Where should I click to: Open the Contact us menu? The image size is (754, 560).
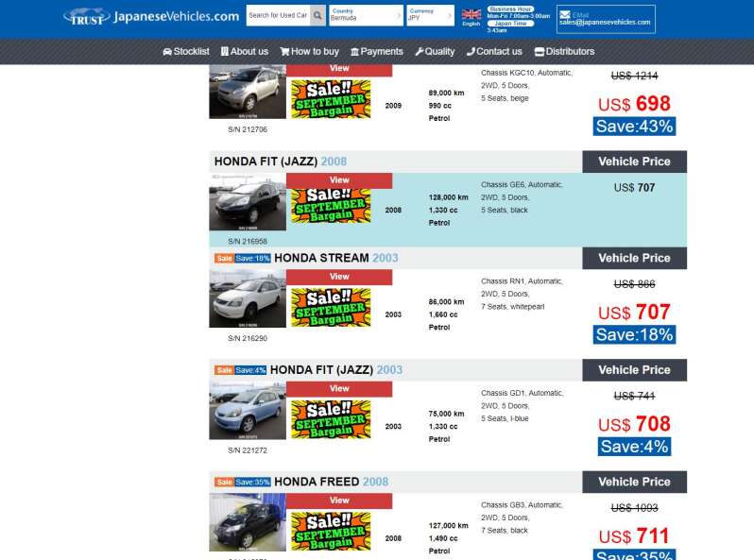click(x=494, y=51)
